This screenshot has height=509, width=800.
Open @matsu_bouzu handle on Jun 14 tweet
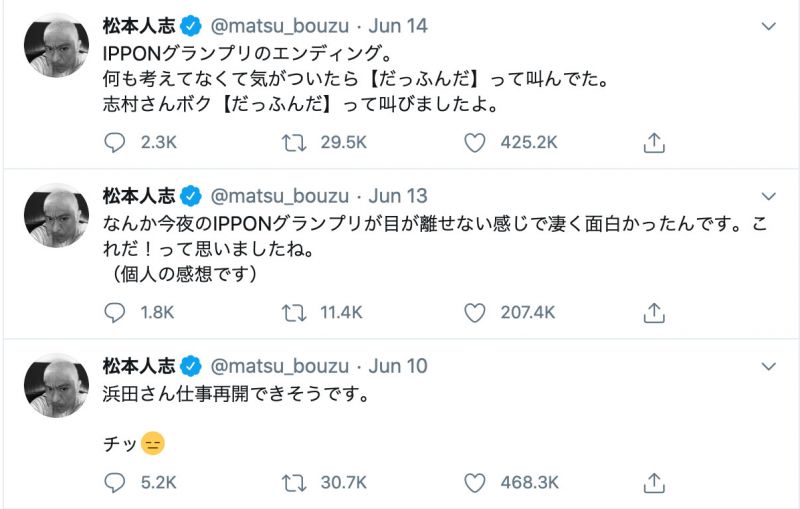[x=280, y=26]
